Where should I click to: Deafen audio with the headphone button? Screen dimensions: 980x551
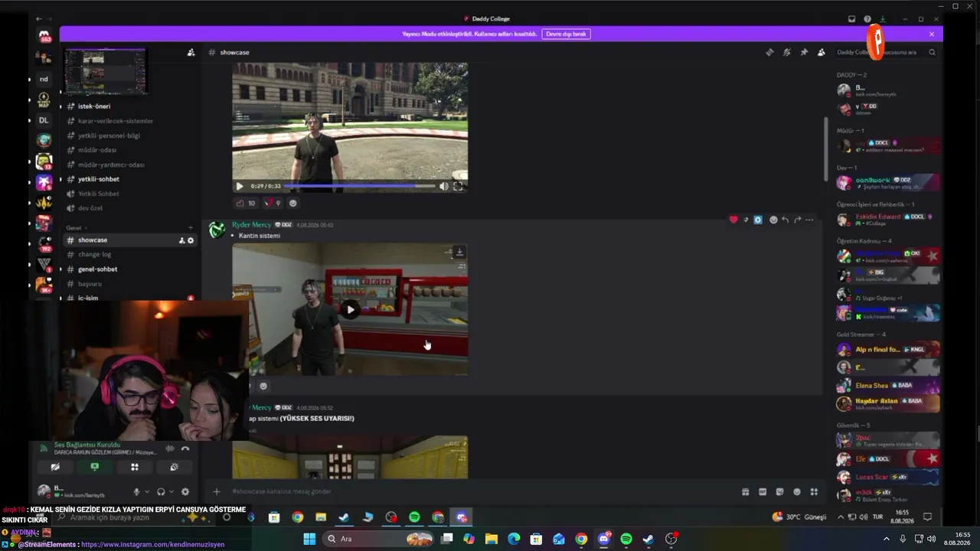pos(161,492)
